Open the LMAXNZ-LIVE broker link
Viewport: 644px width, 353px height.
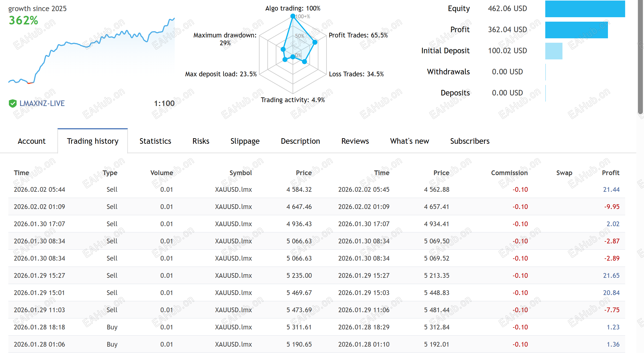tap(42, 104)
